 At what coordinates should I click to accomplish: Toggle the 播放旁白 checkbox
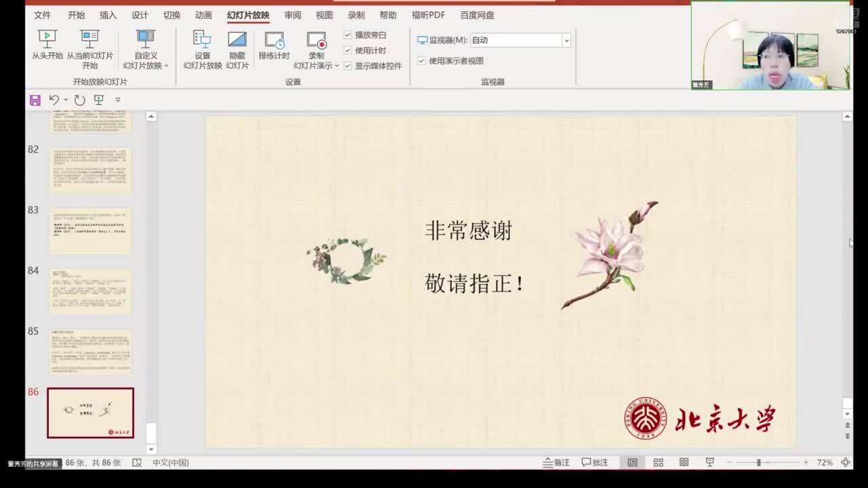348,35
